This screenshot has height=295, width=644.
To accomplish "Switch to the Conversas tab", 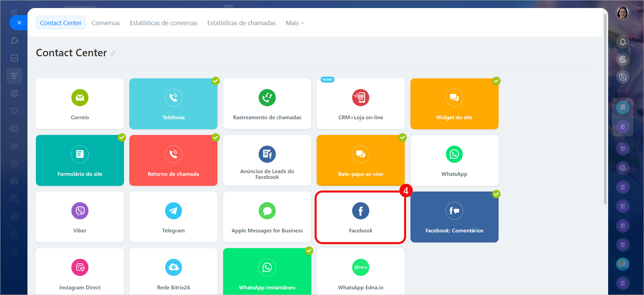I will click(106, 23).
